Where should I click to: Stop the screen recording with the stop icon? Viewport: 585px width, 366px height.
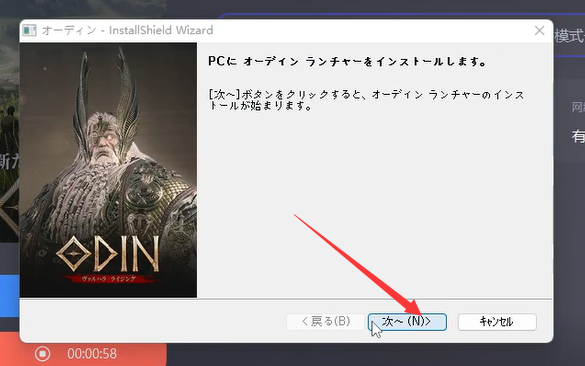point(43,353)
